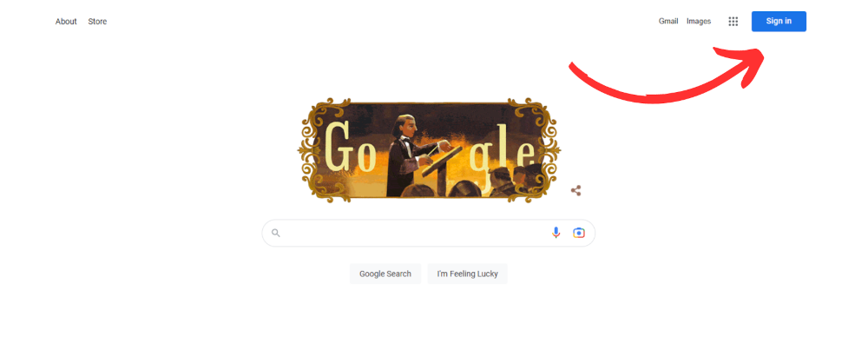Click the I'm Feeling Lucky button
The image size is (868, 350).
467,274
